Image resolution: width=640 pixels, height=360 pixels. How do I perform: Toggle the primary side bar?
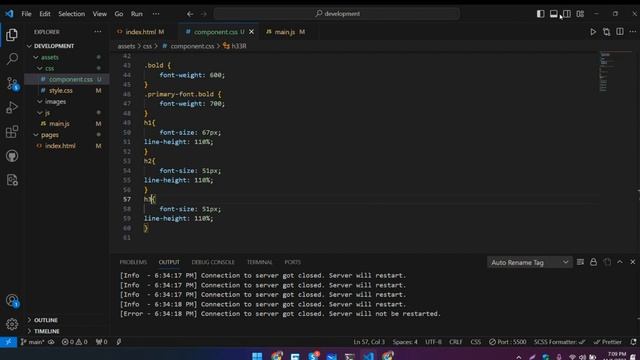[540, 14]
